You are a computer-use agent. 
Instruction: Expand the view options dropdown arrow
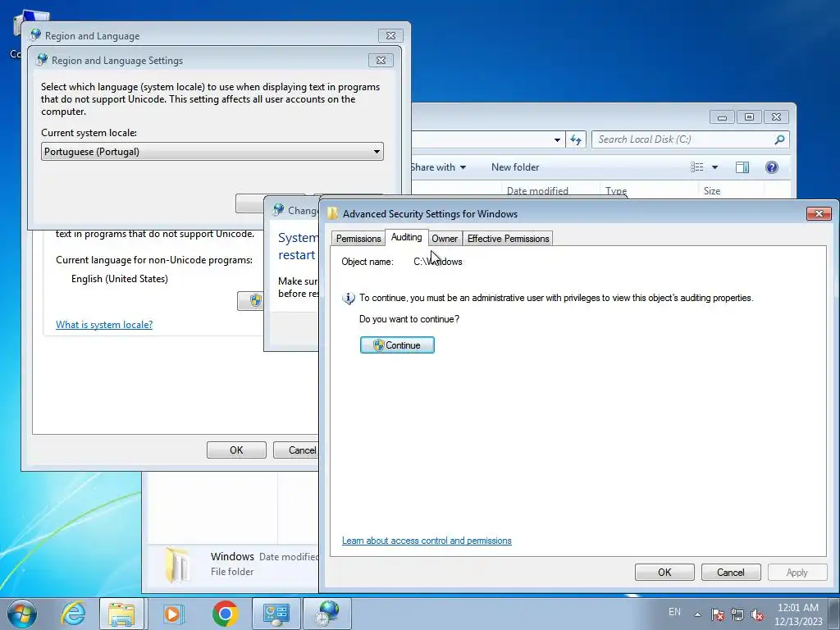(714, 167)
